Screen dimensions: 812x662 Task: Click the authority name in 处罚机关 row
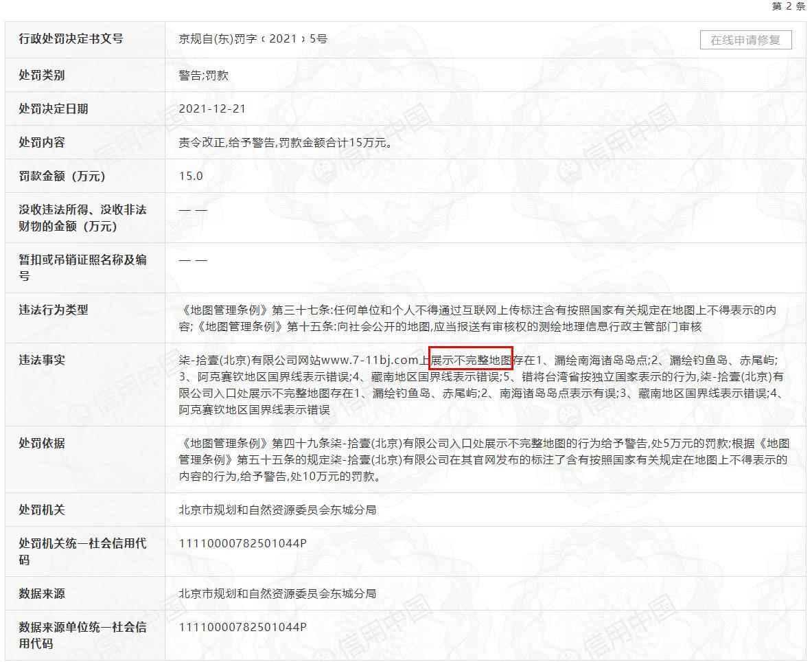277,510
